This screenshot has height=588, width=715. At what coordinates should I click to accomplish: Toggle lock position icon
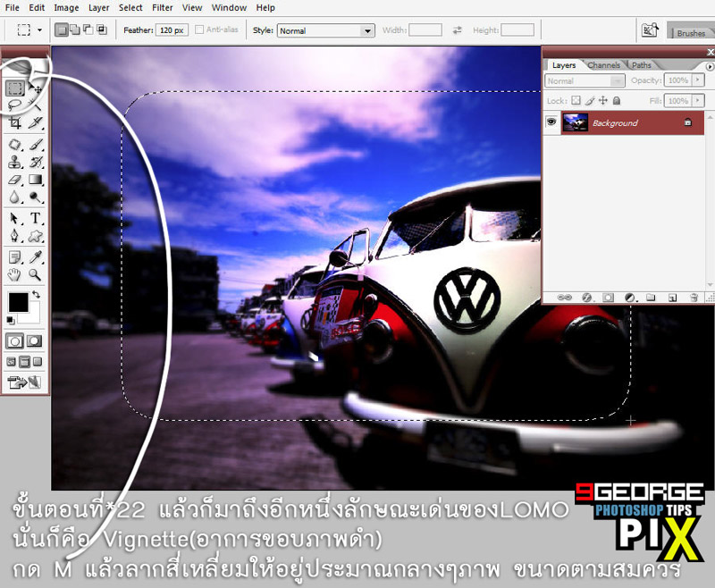(602, 101)
